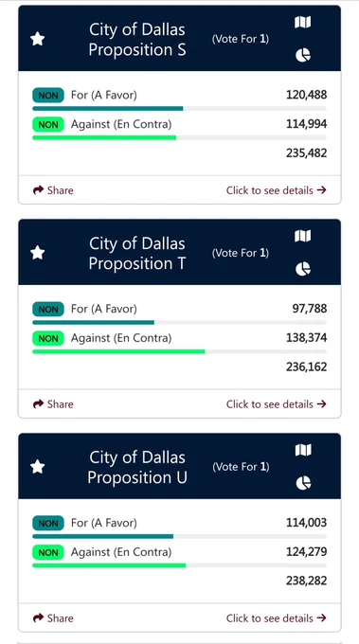Click to see details for Proposition U

click(277, 618)
